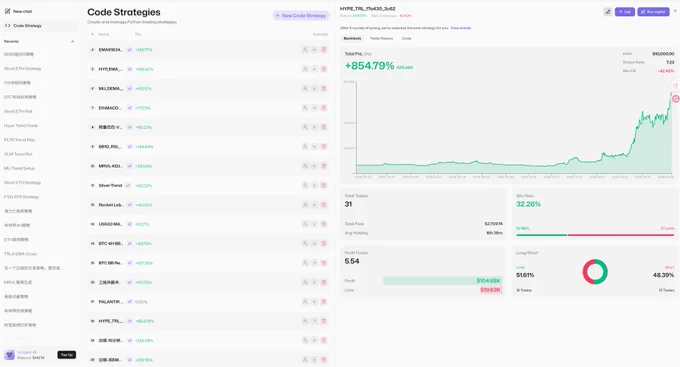
Task: Click the account avatar at the sidebar bottom
Action: tap(10, 355)
